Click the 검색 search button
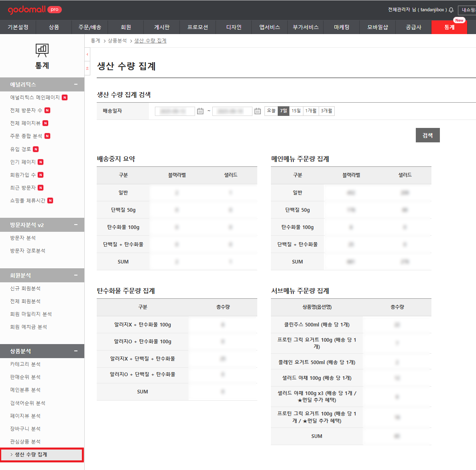Image resolution: width=476 pixels, height=470 pixels. click(427, 135)
